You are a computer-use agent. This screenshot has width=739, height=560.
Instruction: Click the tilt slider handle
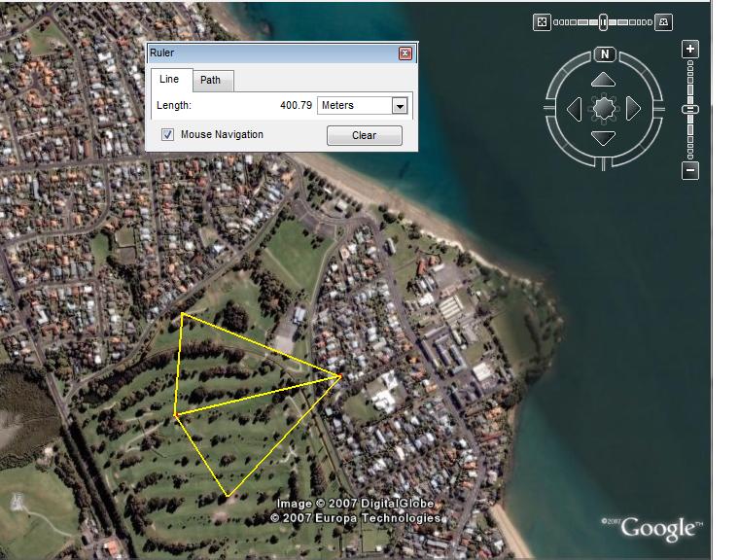[x=604, y=21]
